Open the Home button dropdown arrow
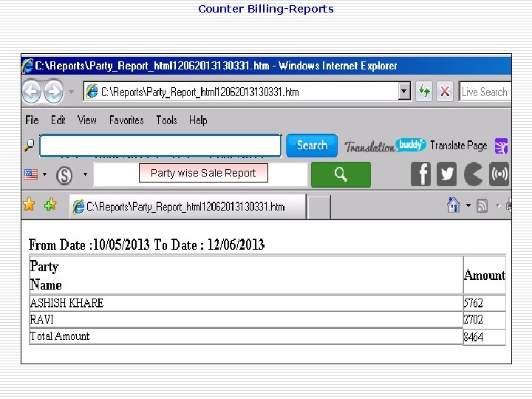Screen dimensions: 532x399 (x=468, y=205)
